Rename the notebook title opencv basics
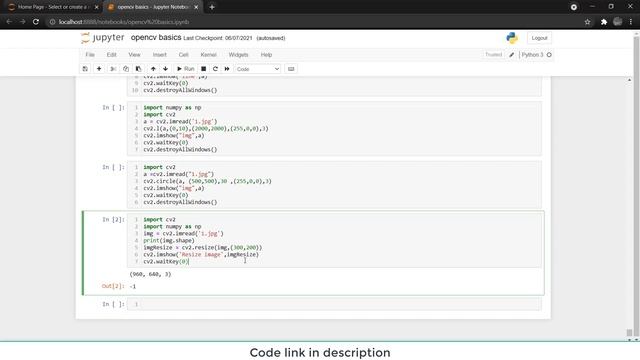The height and width of the screenshot is (360, 640). (156, 38)
